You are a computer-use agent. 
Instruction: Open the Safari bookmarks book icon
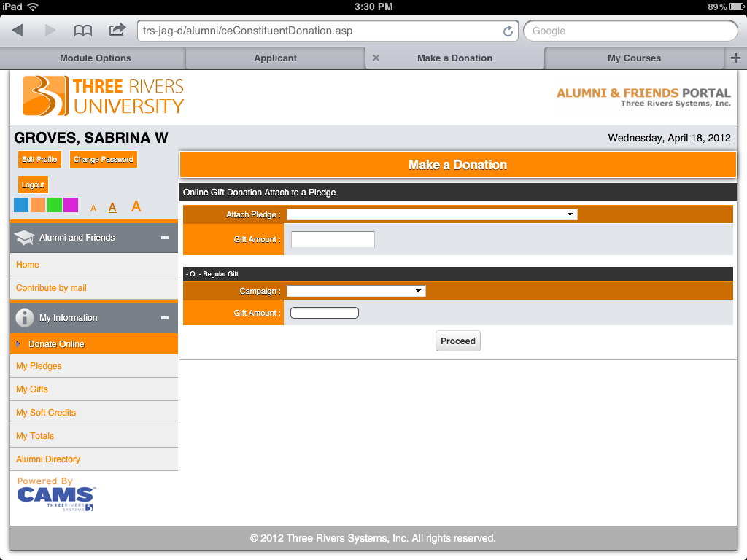point(83,31)
